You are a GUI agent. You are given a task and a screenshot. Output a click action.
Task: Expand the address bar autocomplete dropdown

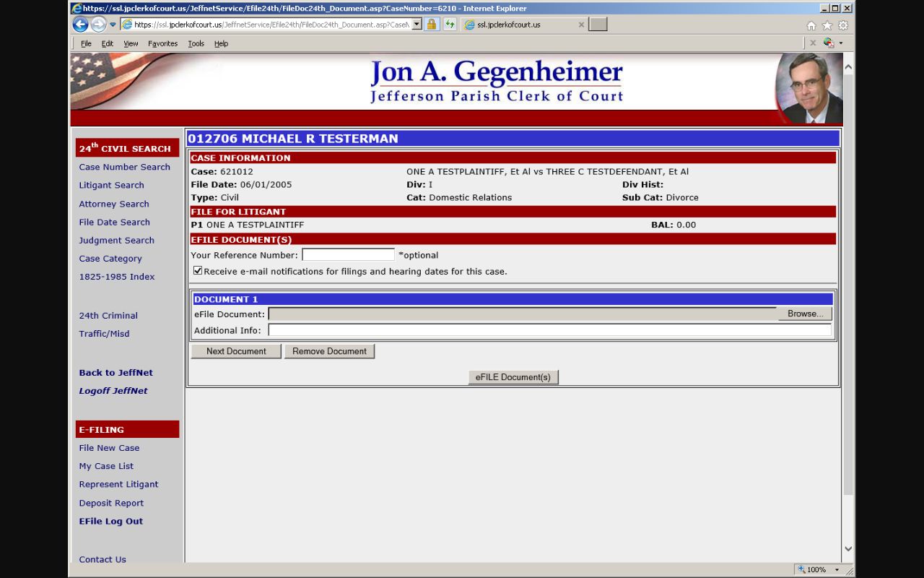point(417,25)
